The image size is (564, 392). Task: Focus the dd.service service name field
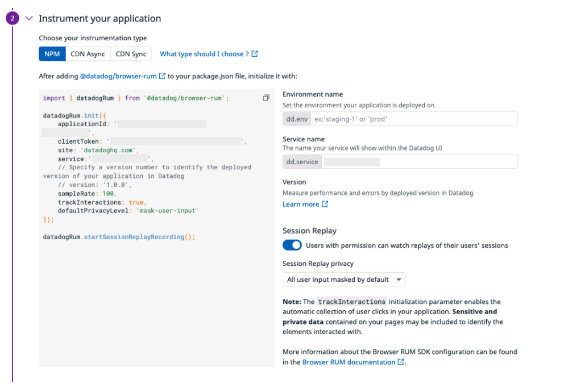(x=420, y=162)
